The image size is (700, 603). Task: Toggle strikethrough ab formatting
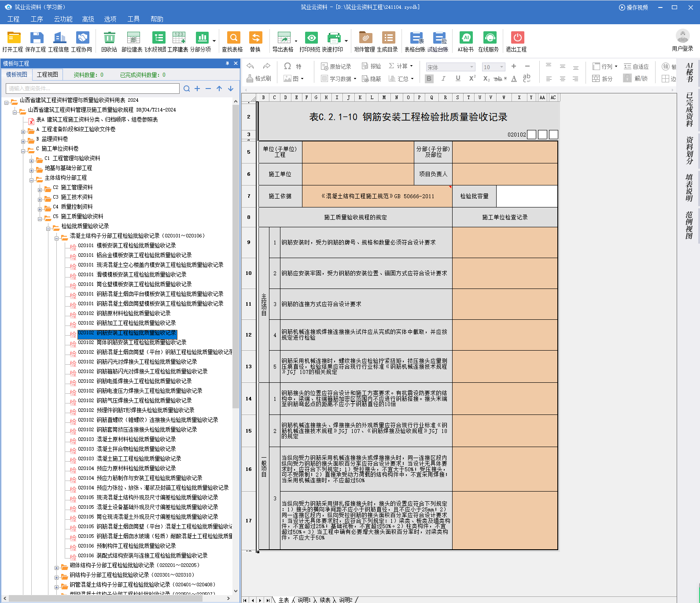pyautogui.click(x=498, y=78)
